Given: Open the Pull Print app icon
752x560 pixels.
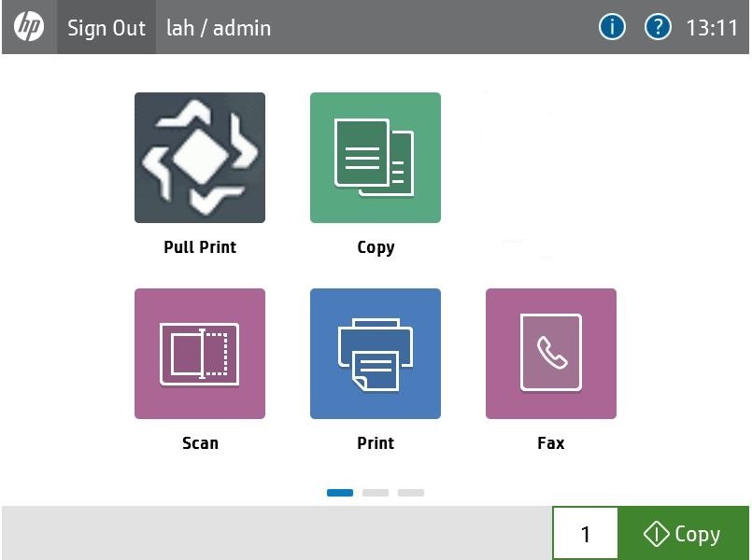Looking at the screenshot, I should click(x=199, y=158).
